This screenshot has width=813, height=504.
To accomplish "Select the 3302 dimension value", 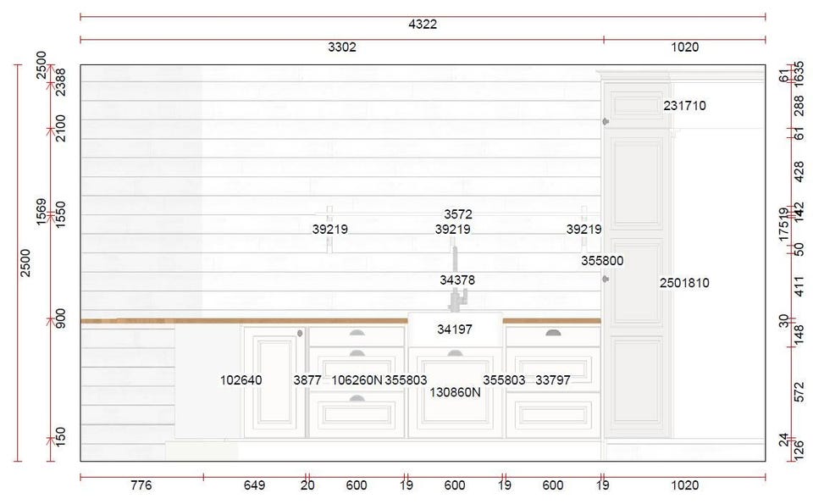I will [x=342, y=47].
